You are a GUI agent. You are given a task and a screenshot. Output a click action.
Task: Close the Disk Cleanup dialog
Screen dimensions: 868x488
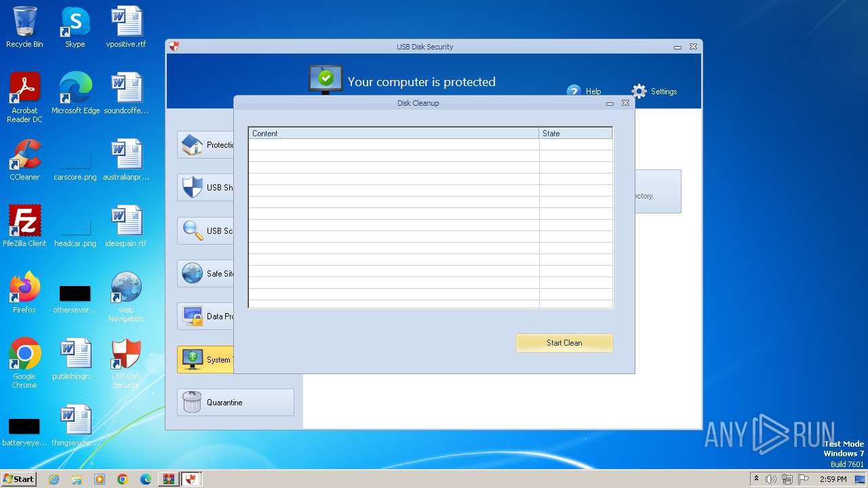tap(625, 103)
